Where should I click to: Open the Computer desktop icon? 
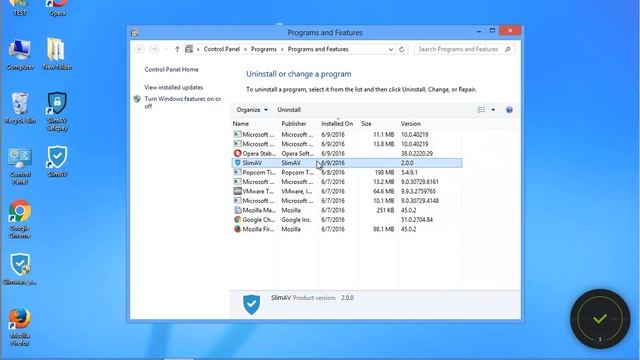tap(20, 55)
